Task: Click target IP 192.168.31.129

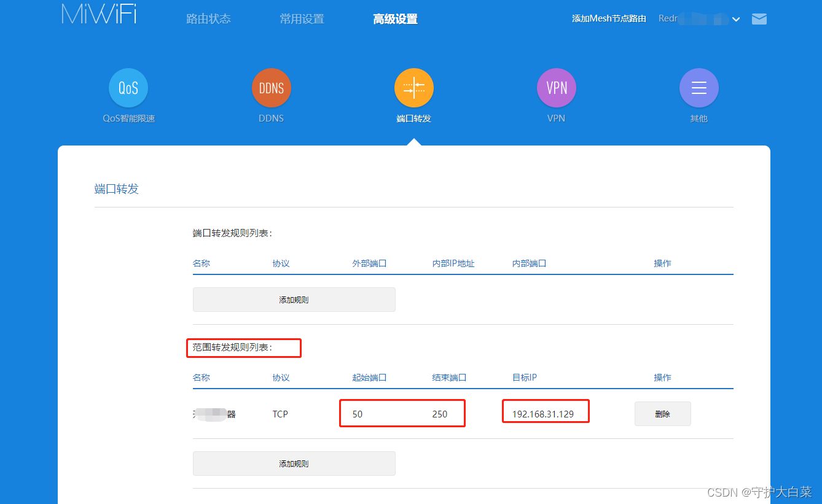Action: [x=543, y=414]
